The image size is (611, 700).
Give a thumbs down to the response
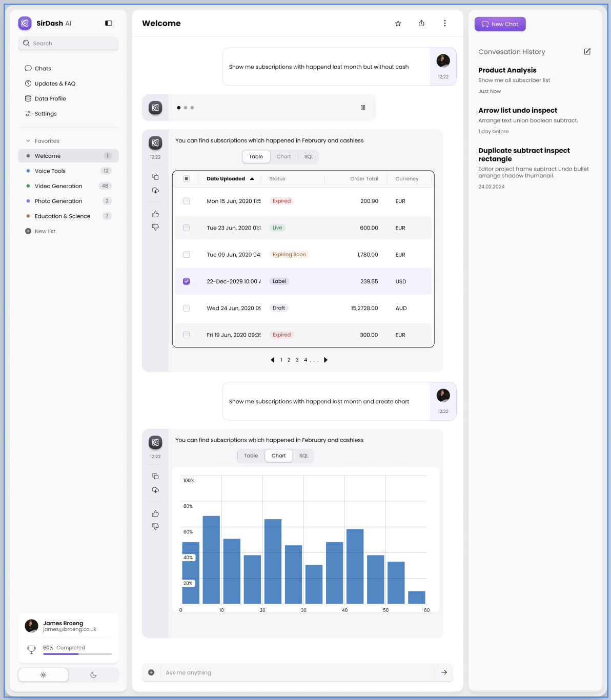tap(155, 227)
